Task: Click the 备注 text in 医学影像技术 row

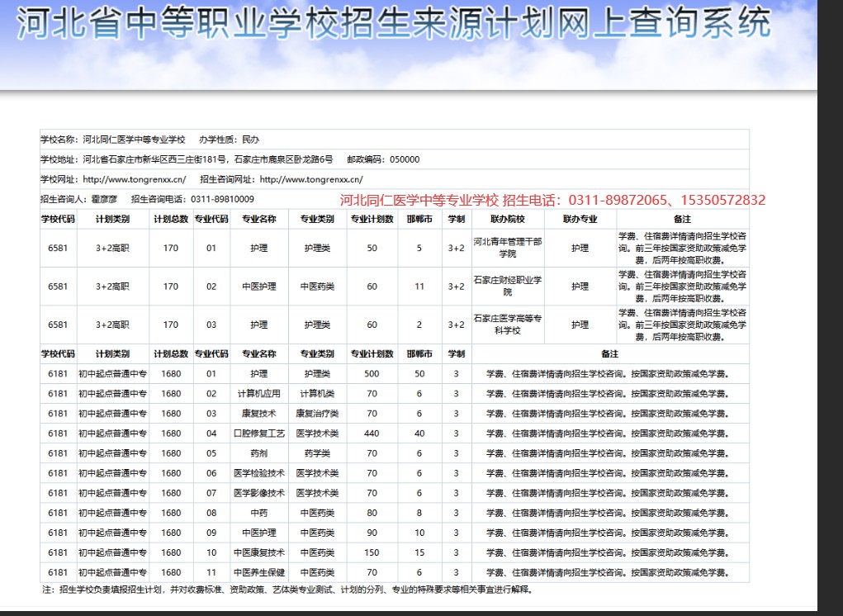Action: tap(609, 493)
